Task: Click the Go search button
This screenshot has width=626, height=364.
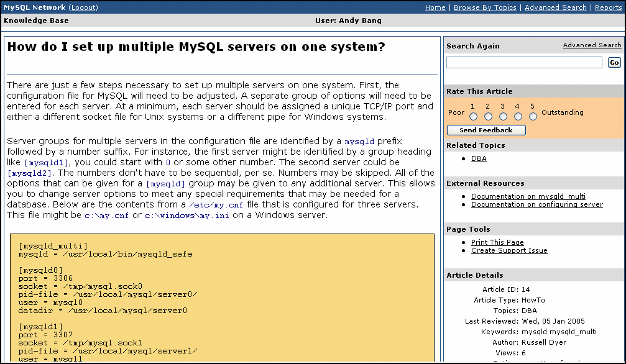Action: (614, 62)
